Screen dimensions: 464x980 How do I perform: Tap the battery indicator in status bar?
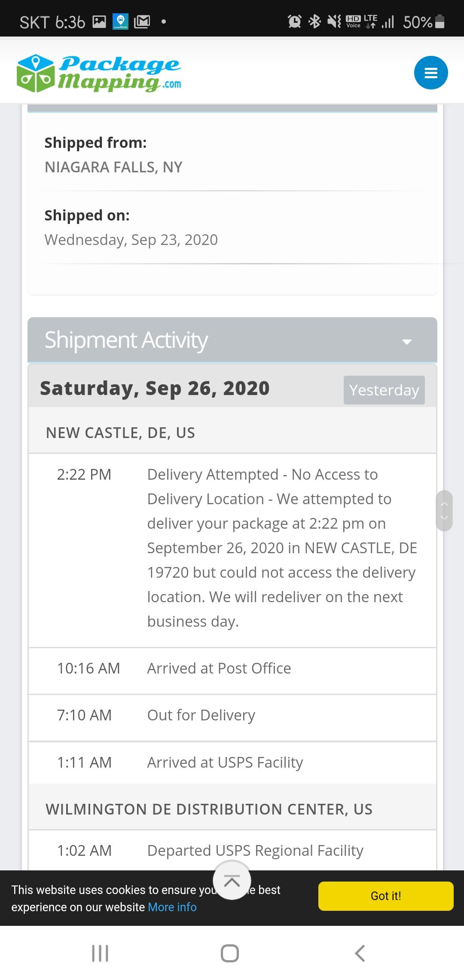[440, 21]
